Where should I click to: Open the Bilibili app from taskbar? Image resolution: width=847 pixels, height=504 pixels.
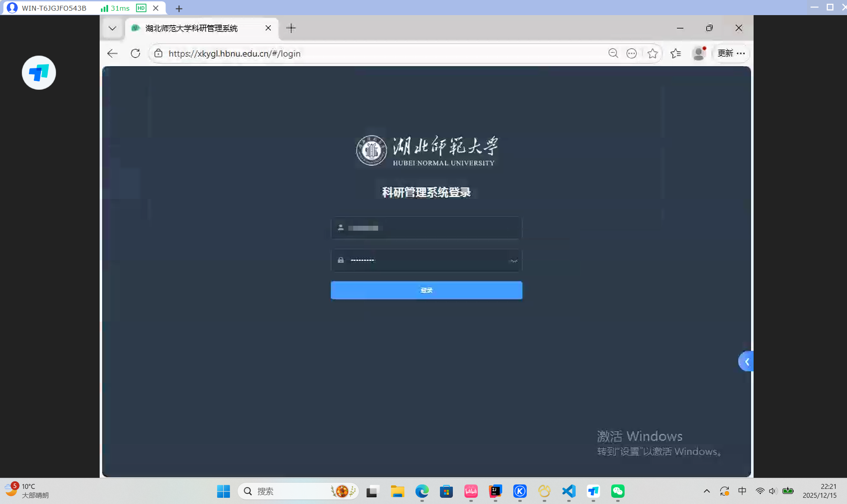(x=471, y=491)
